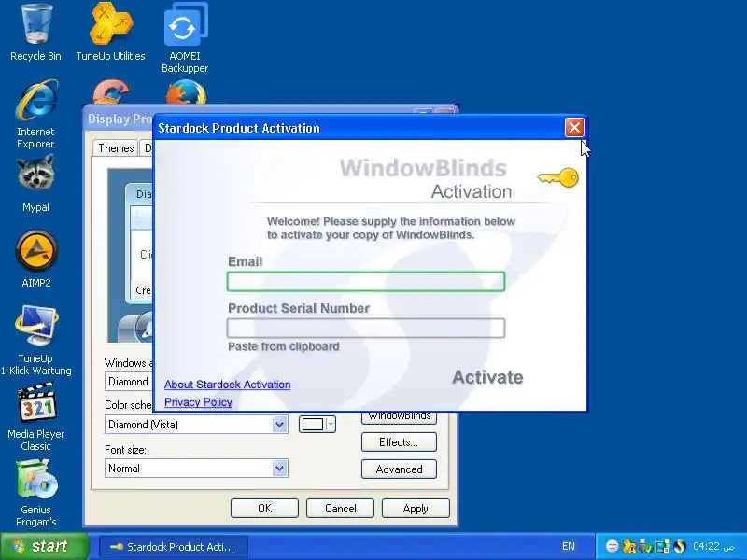Screen dimensions: 747x560
Task: Open the TuneUp 1-Klick-Wartung desktop icon
Action: click(36, 341)
